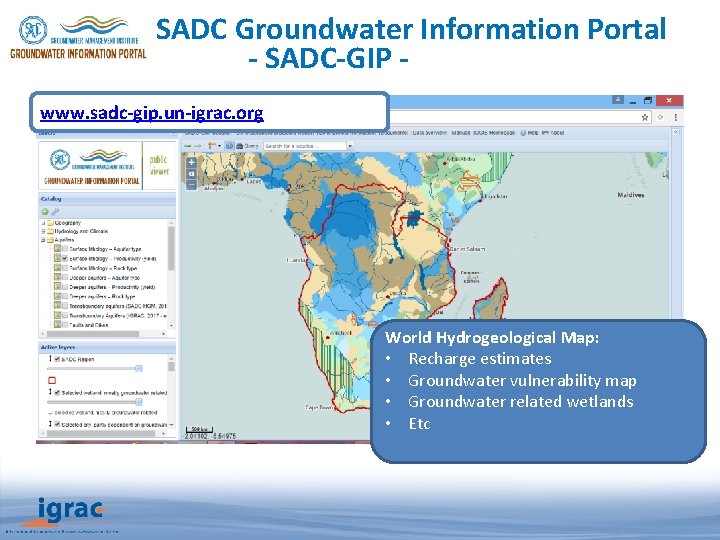This screenshot has width=720, height=540.
Task: Adjust SADC Region opacity slider handle
Action: tap(138, 368)
